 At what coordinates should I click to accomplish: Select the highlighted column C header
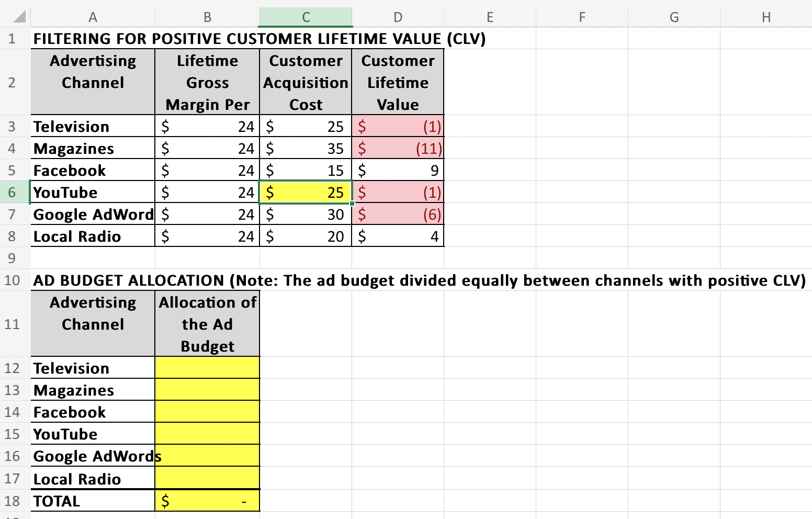[x=306, y=17]
